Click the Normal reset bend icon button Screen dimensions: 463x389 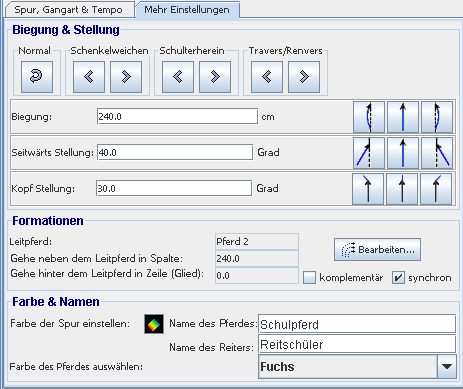(37, 77)
